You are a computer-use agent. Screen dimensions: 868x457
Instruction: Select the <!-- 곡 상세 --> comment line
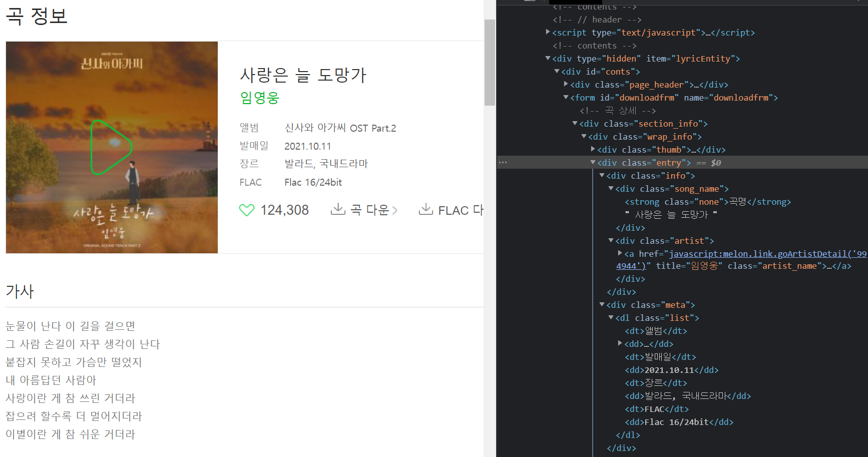pyautogui.click(x=618, y=111)
